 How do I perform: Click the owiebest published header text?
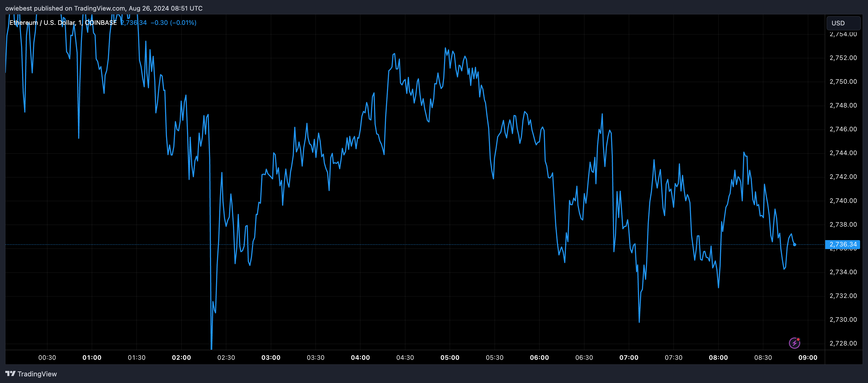(x=104, y=8)
